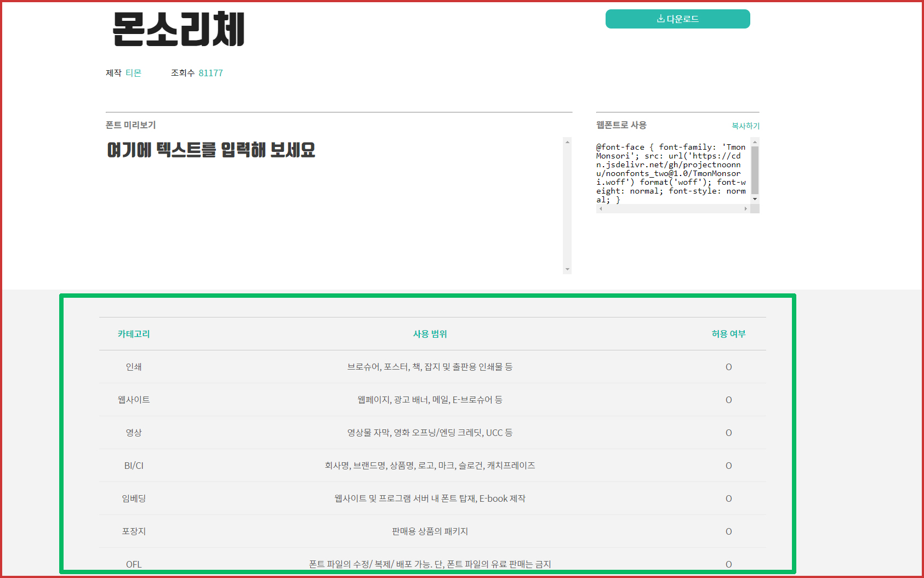Select the 인쇄 category cell

pos(134,367)
